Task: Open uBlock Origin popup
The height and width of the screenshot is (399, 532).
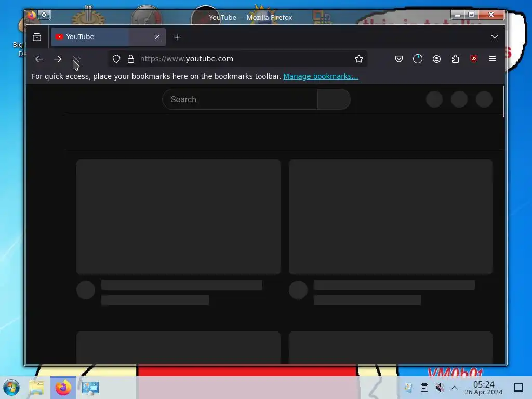Action: [x=474, y=59]
